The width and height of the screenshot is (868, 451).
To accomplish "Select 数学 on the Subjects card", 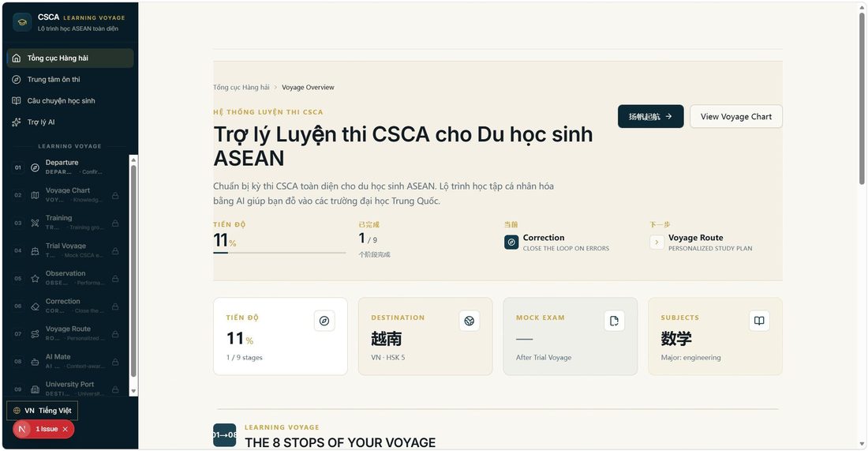I will (x=676, y=339).
